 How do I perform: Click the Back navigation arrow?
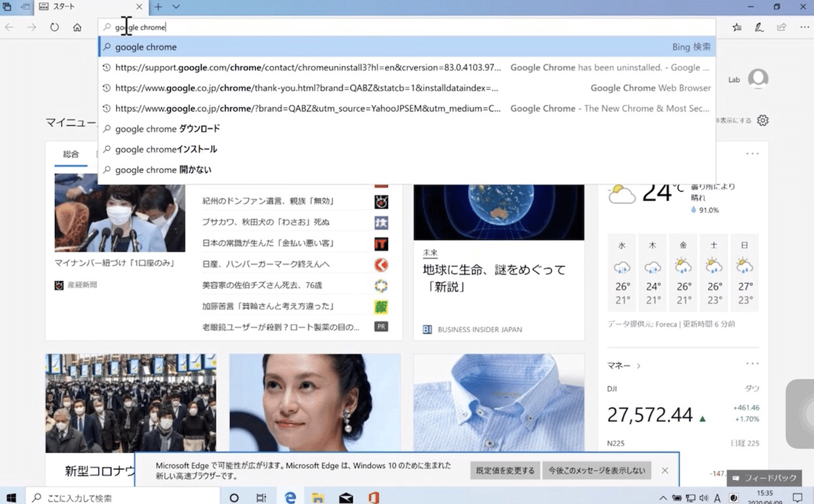tap(9, 27)
